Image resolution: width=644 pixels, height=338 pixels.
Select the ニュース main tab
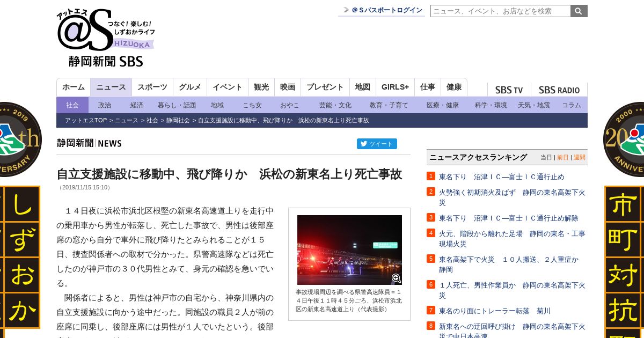click(111, 87)
